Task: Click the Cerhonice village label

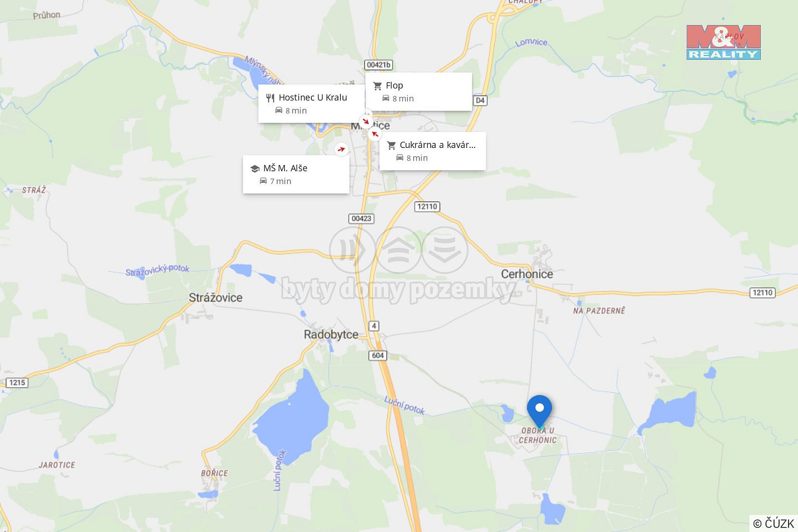Action: 527,274
